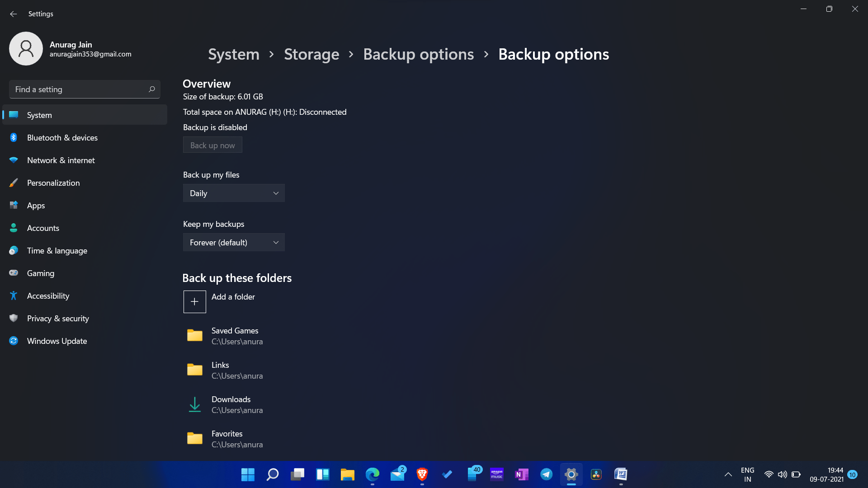Click the Find a setting search field
Image resolution: width=868 pixels, height=488 pixels.
(x=84, y=89)
